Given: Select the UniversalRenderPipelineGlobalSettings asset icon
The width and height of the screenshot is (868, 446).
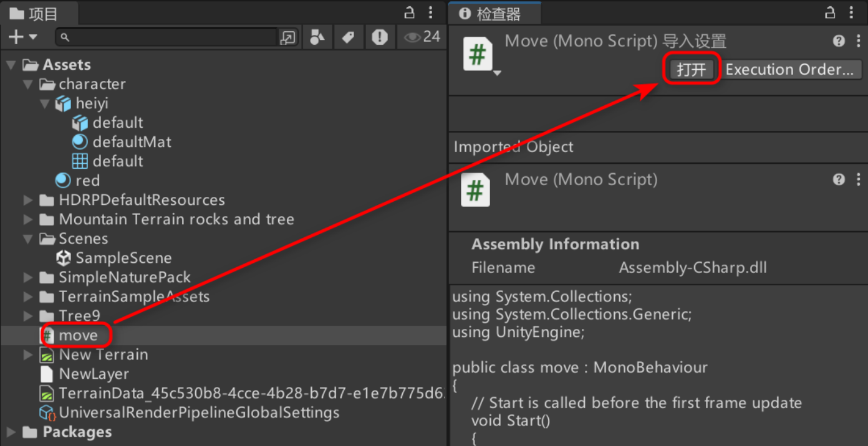Looking at the screenshot, I should click(x=47, y=413).
